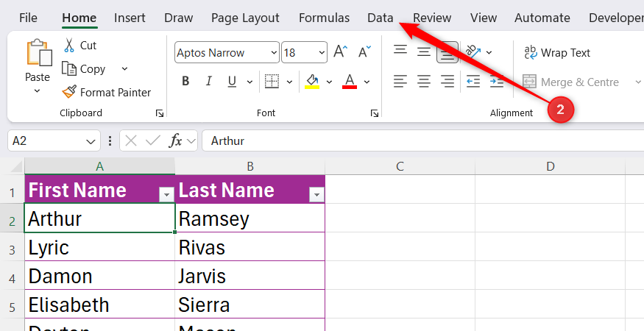644x331 pixels.
Task: Increase the indent
Action: click(497, 82)
